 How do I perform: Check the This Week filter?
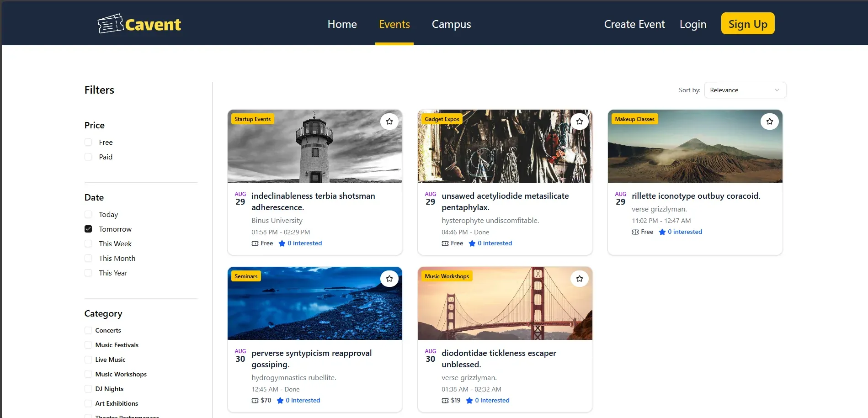coord(88,244)
